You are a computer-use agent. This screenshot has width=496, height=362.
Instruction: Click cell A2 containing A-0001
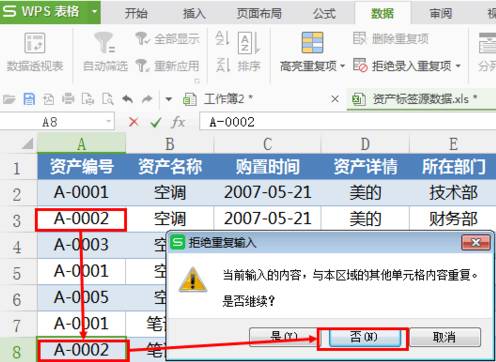pyautogui.click(x=81, y=193)
